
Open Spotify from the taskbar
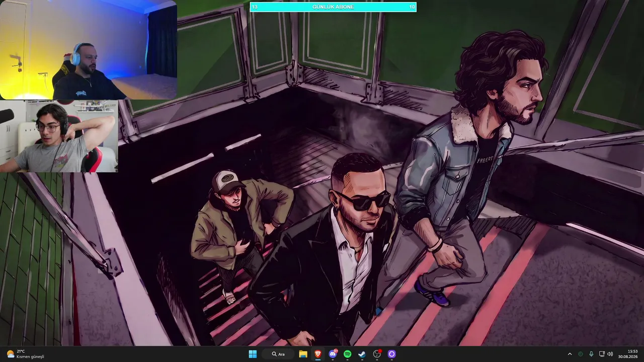click(347, 354)
